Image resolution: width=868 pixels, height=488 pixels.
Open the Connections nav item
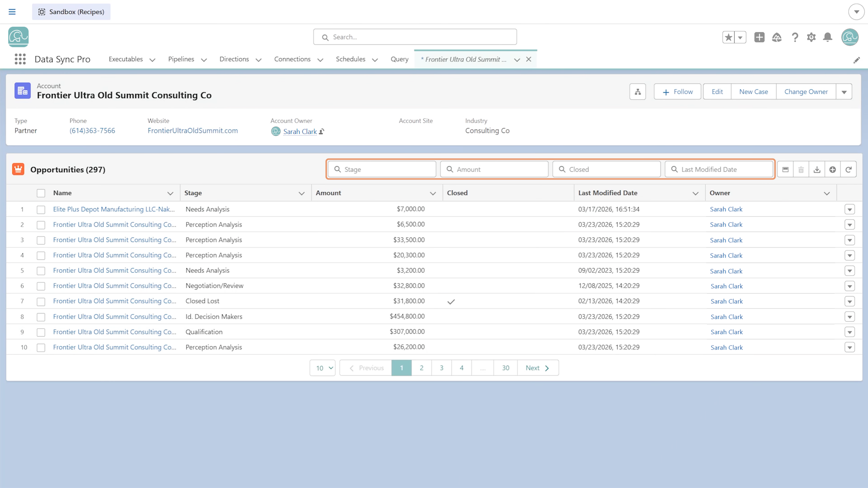click(292, 59)
